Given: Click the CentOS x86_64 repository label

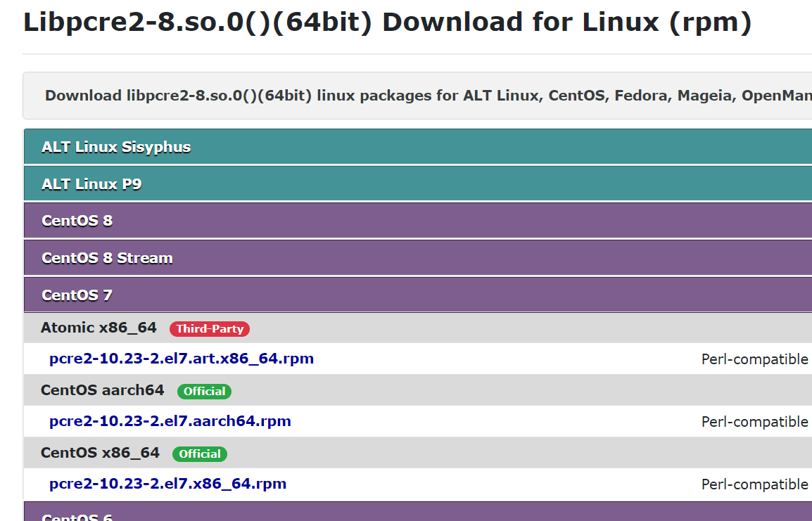Looking at the screenshot, I should click(x=100, y=453).
